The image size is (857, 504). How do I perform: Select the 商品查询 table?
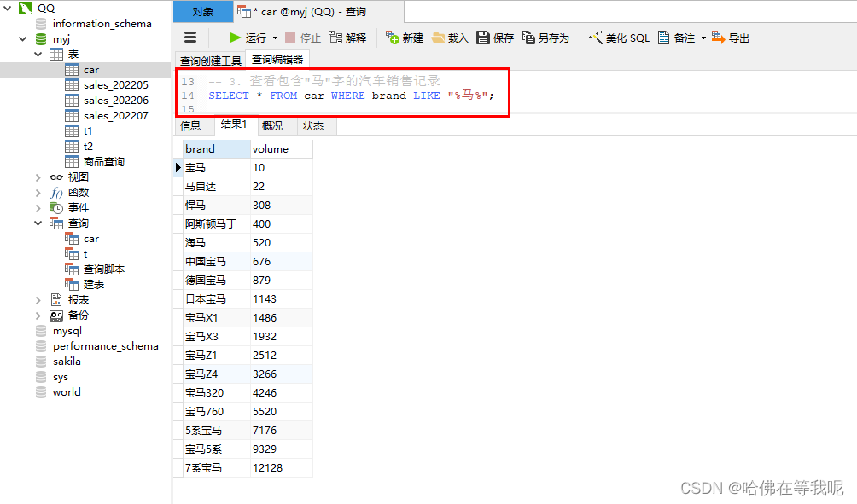point(104,162)
